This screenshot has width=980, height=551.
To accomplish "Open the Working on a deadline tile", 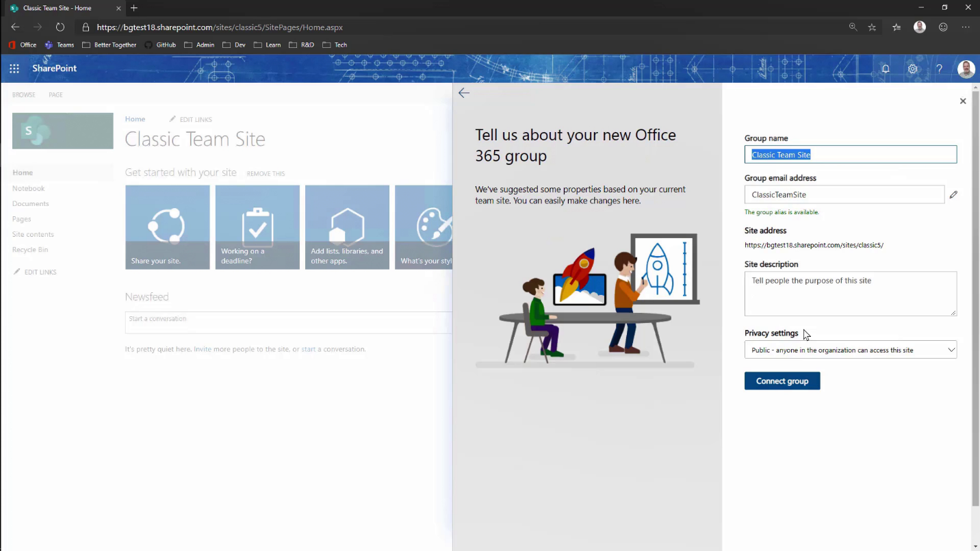I will click(257, 227).
